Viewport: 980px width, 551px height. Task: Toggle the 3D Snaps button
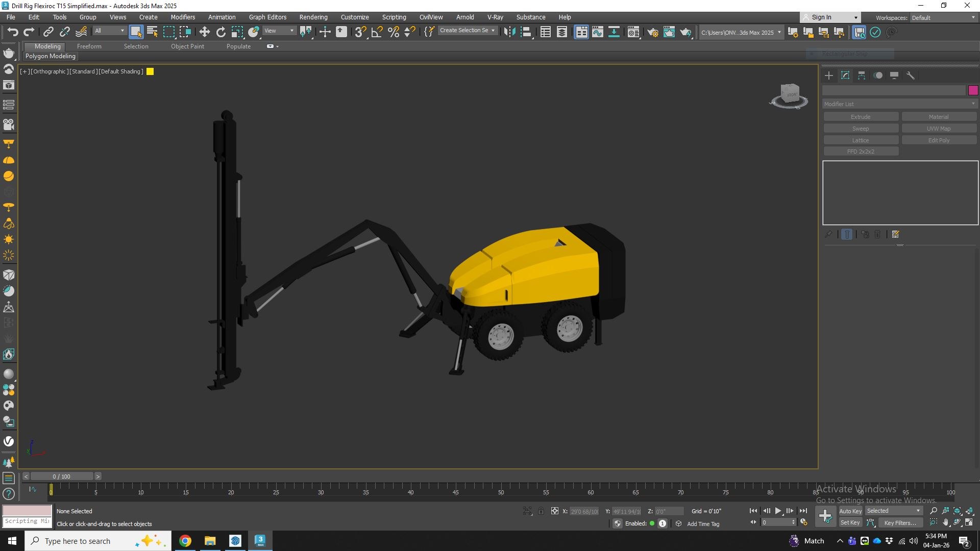pyautogui.click(x=360, y=32)
